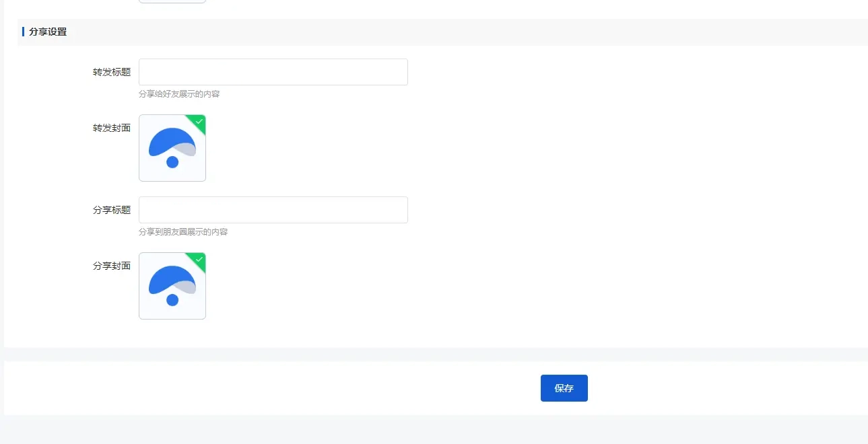Click the hint text 分享给好友展示的内容
The height and width of the screenshot is (444, 868).
click(x=179, y=94)
